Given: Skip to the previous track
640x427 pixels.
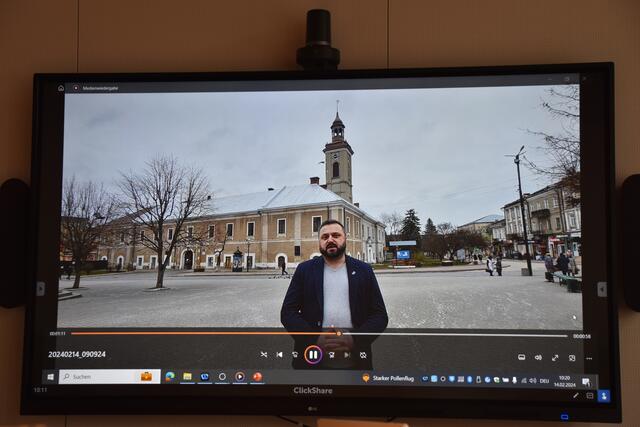Looking at the screenshot, I should click(x=279, y=355).
